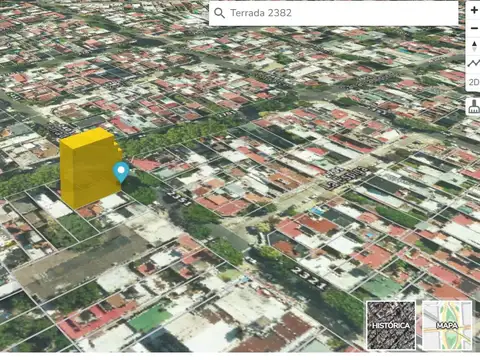Click the yellow 3D building volume
This screenshot has width=480, height=360.
90,167
